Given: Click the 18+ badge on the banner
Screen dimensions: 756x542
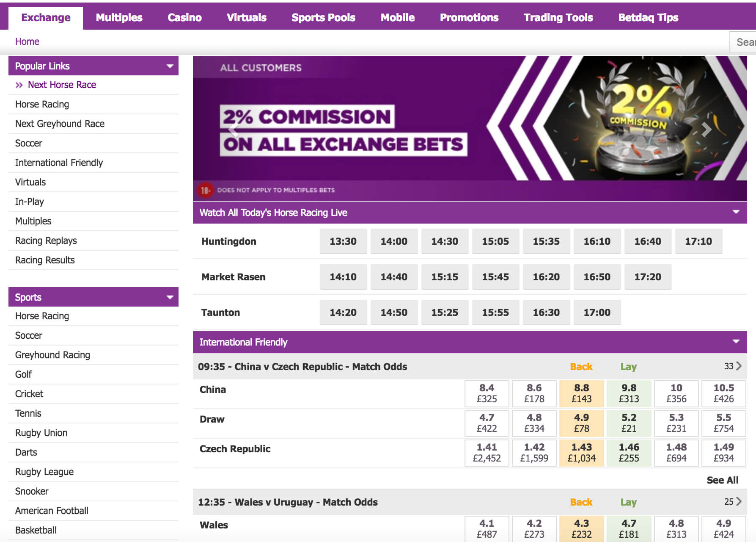Looking at the screenshot, I should tap(205, 190).
